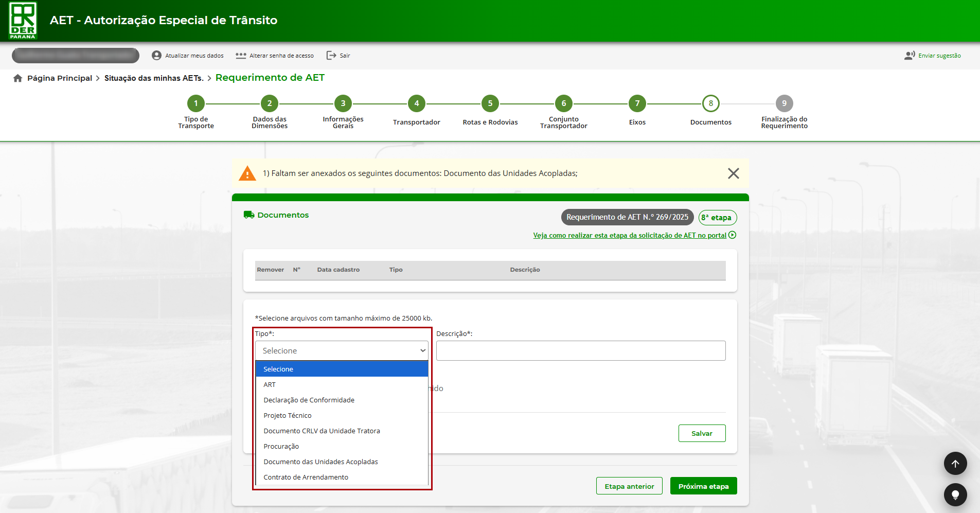The image size is (980, 513).
Task: Choose Selecione option in Tipo list
Action: click(x=342, y=369)
